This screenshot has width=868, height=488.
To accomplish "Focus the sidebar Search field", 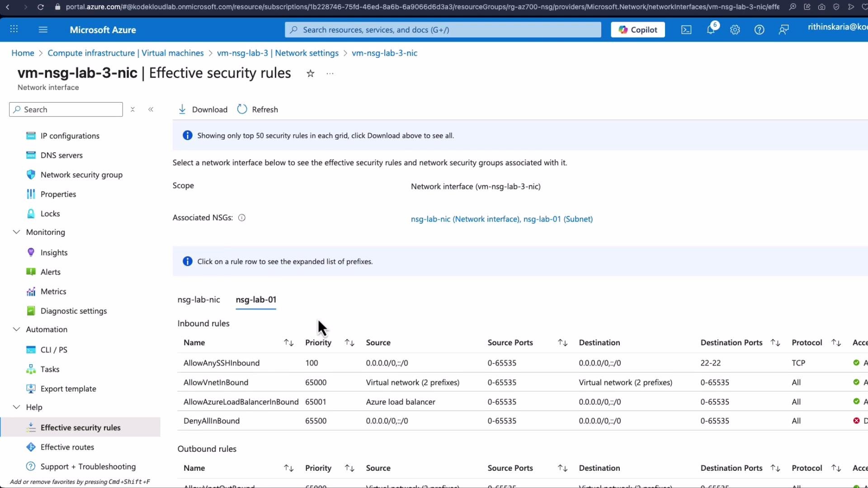I will (x=66, y=109).
